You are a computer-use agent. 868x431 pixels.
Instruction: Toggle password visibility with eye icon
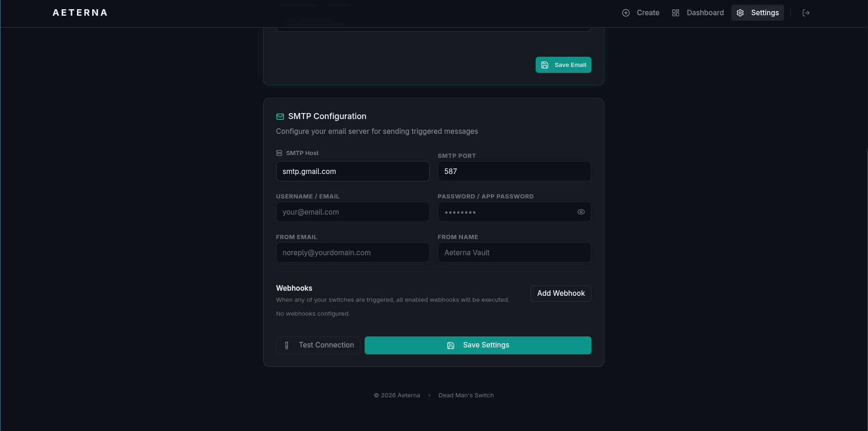[581, 212]
